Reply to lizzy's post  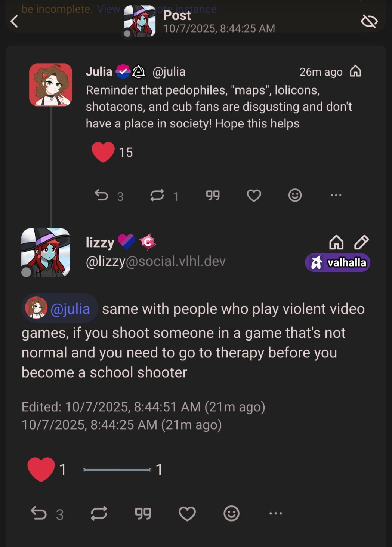(x=39, y=513)
